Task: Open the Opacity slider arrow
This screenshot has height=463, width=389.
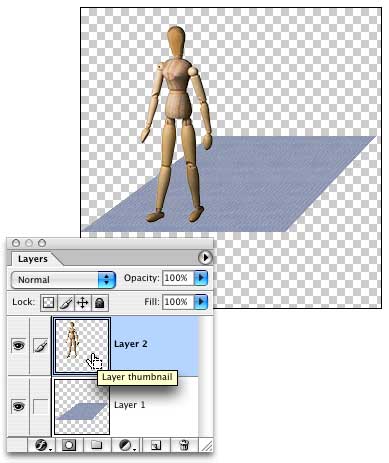Action: (x=201, y=278)
